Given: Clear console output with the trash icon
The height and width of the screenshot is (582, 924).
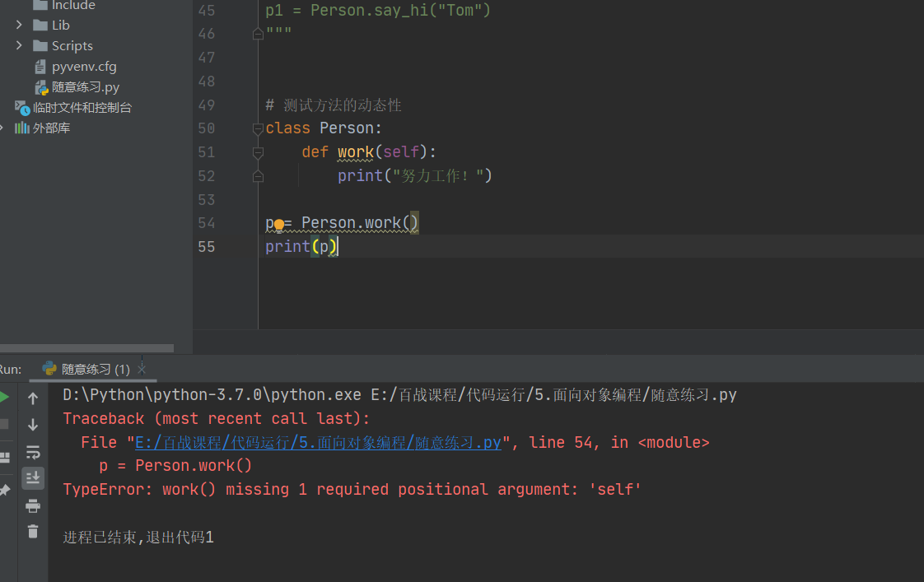Looking at the screenshot, I should coord(33,531).
